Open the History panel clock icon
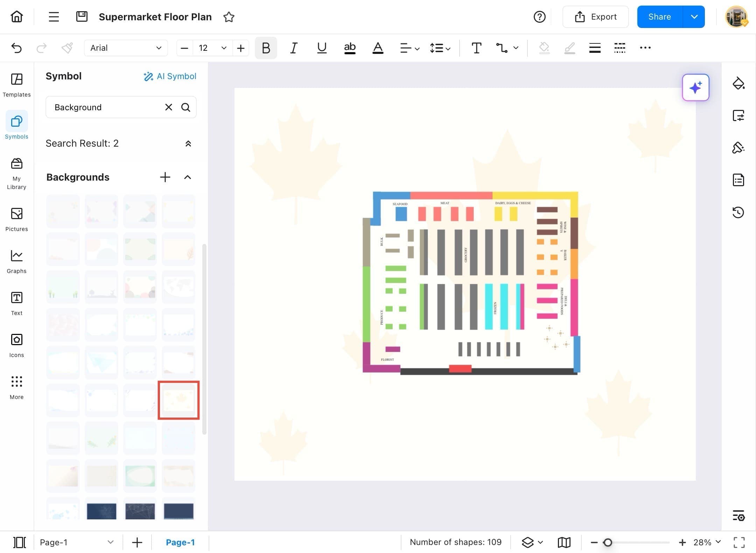The image size is (756, 553). click(738, 212)
